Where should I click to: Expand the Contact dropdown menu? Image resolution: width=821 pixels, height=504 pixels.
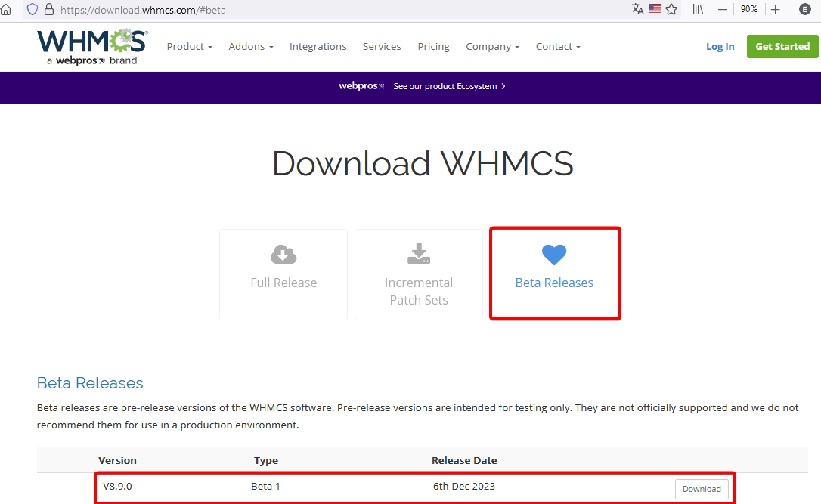(x=558, y=47)
